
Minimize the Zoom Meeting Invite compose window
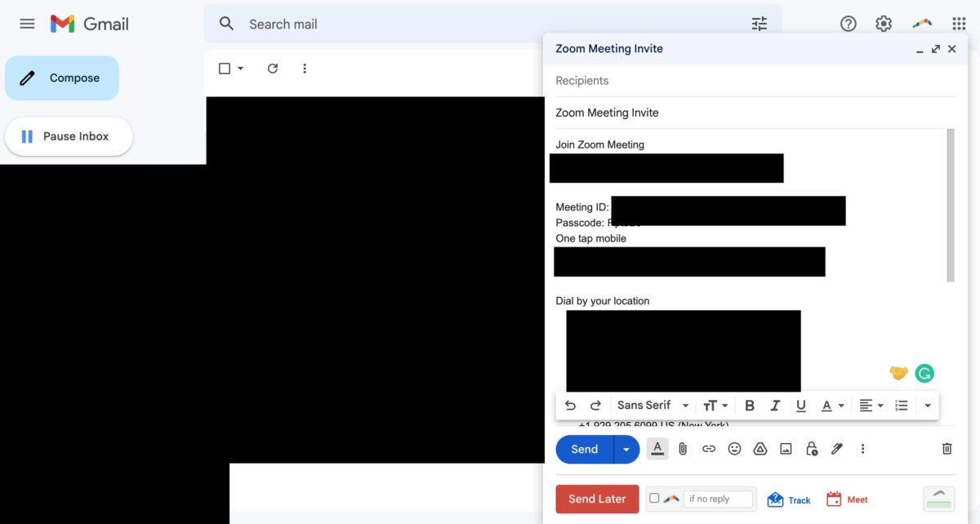920,50
